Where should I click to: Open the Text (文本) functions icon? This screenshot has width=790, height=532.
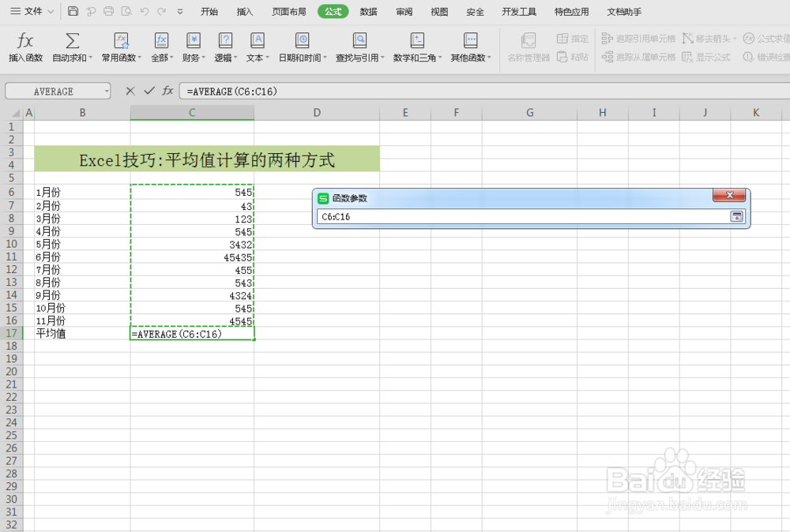(x=258, y=40)
